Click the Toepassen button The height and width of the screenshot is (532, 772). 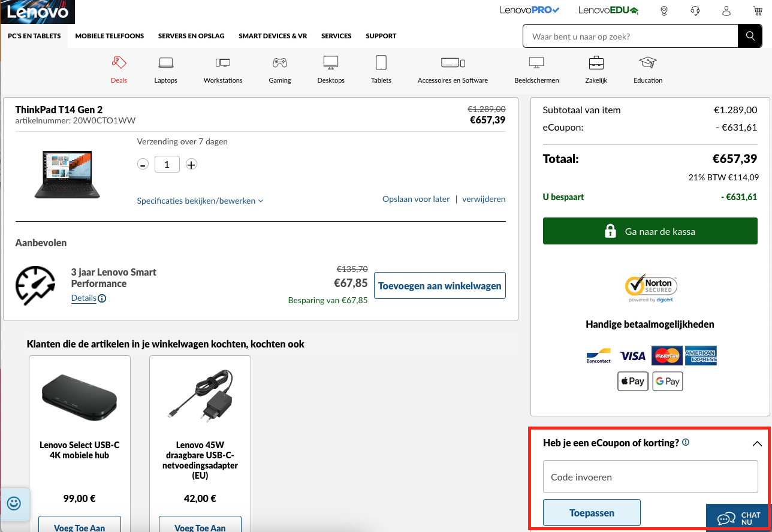tap(592, 513)
